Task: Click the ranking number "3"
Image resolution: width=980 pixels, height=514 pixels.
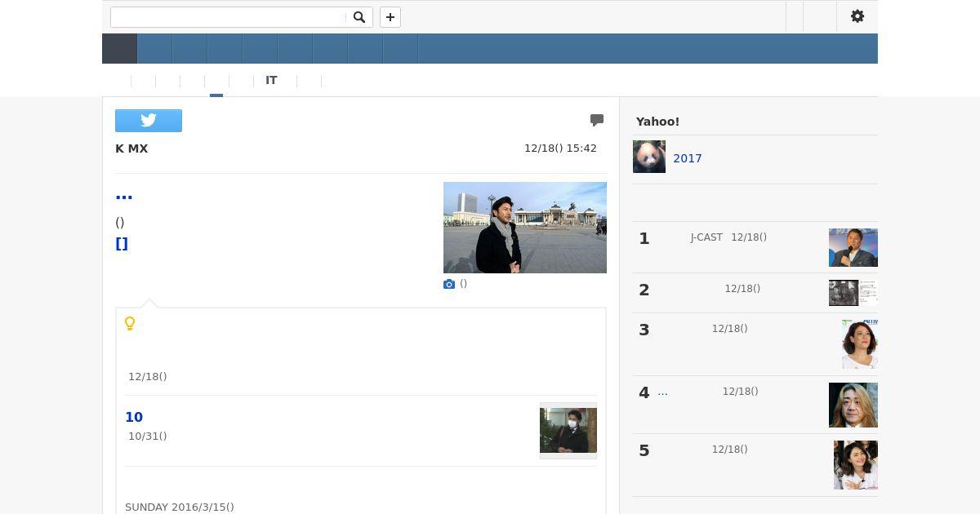Action: pyautogui.click(x=644, y=330)
